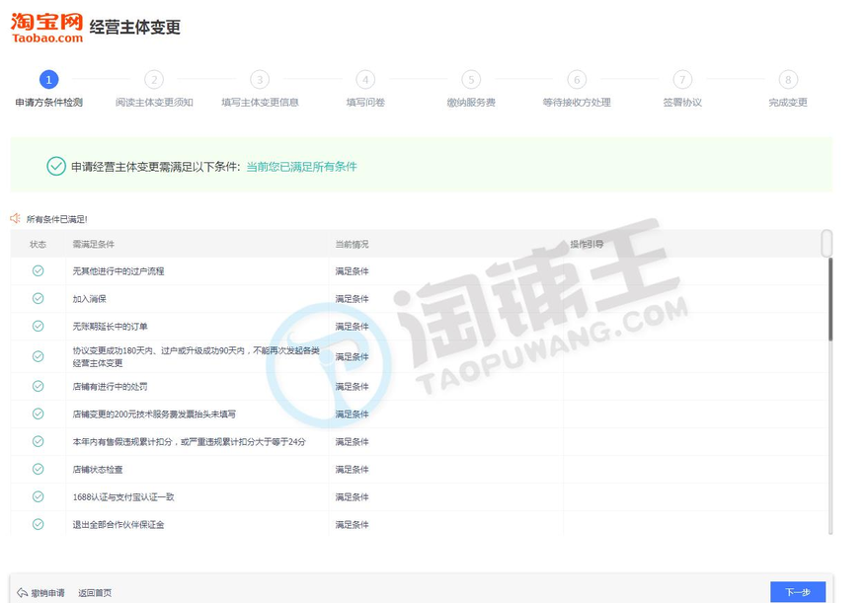
Task: Click the 撤销申请 back arrow icon
Action: [x=21, y=592]
